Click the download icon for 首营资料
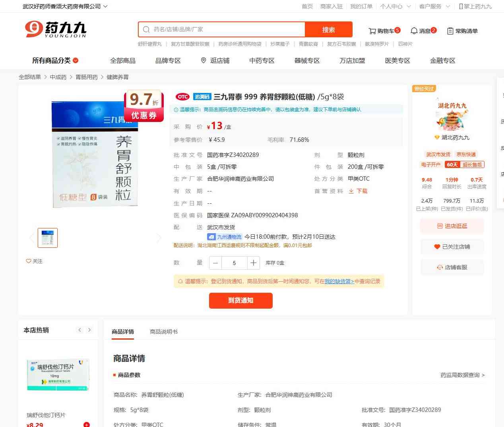The width and height of the screenshot is (504, 427). pyautogui.click(x=351, y=191)
